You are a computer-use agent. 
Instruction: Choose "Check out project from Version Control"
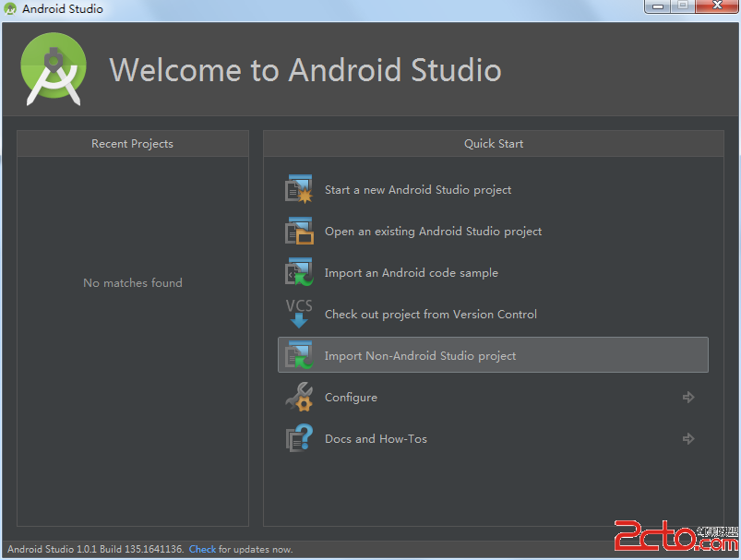431,315
